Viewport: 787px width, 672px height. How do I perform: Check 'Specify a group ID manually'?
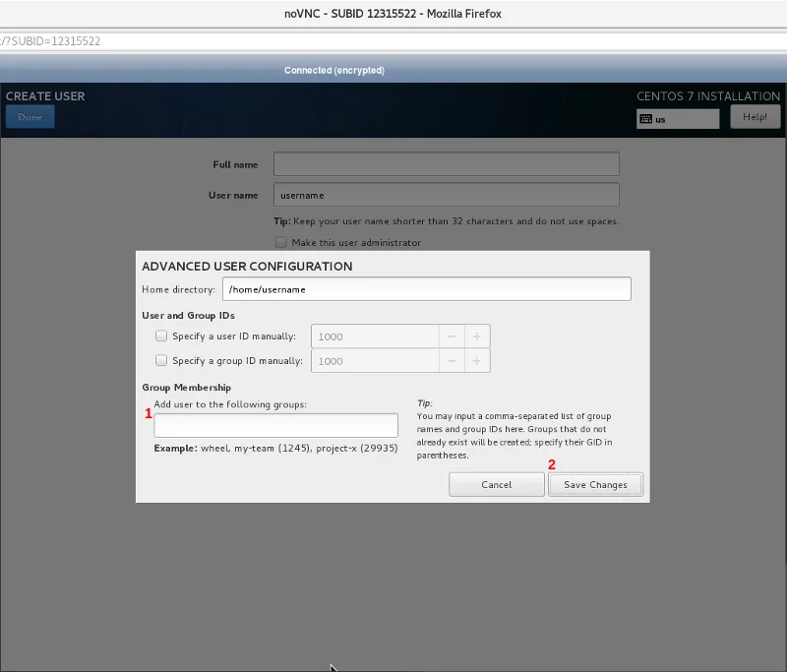click(161, 361)
